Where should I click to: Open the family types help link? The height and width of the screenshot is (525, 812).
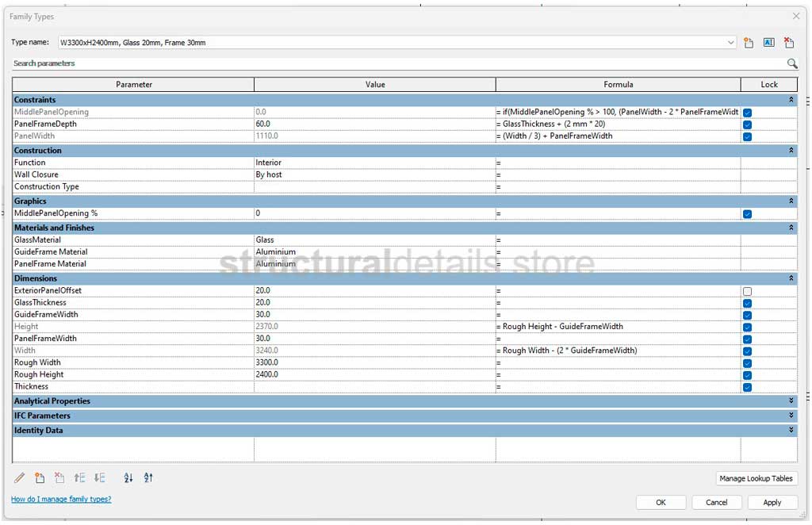[x=61, y=499]
